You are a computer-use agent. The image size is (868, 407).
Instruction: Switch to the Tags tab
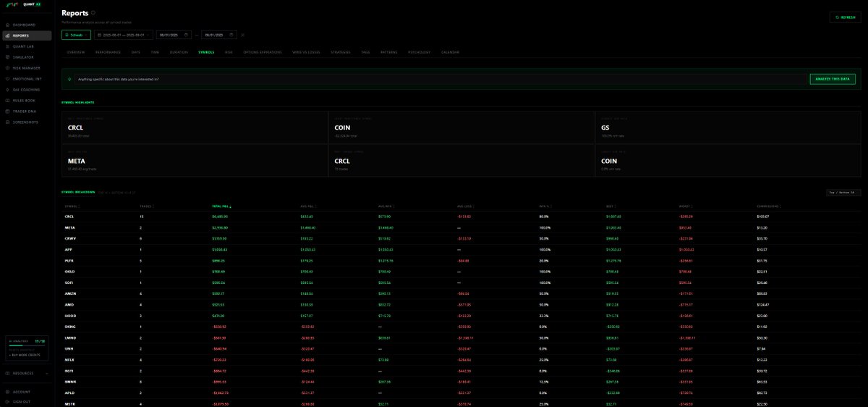point(365,52)
